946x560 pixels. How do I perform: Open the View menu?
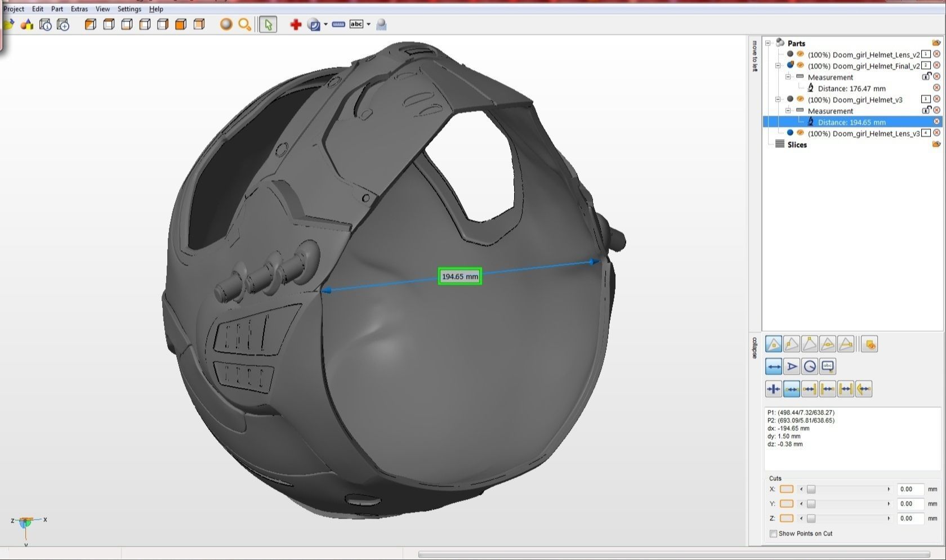pos(102,9)
